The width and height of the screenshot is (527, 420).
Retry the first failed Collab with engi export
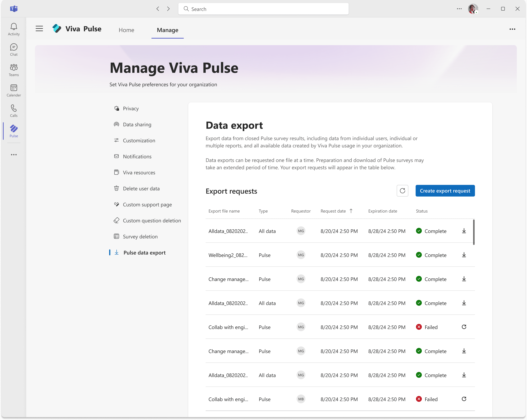(x=464, y=327)
